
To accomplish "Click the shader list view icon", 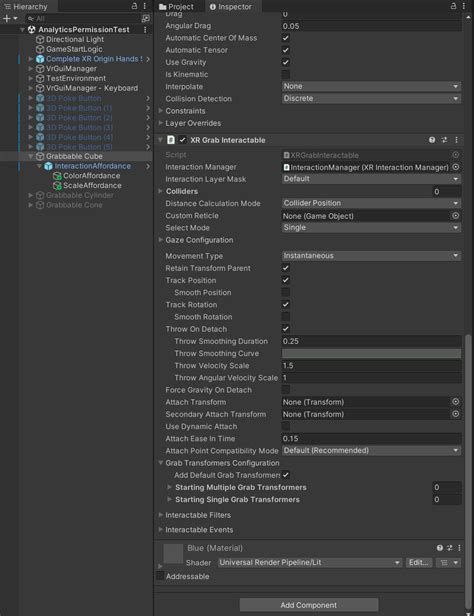I will point(449,563).
